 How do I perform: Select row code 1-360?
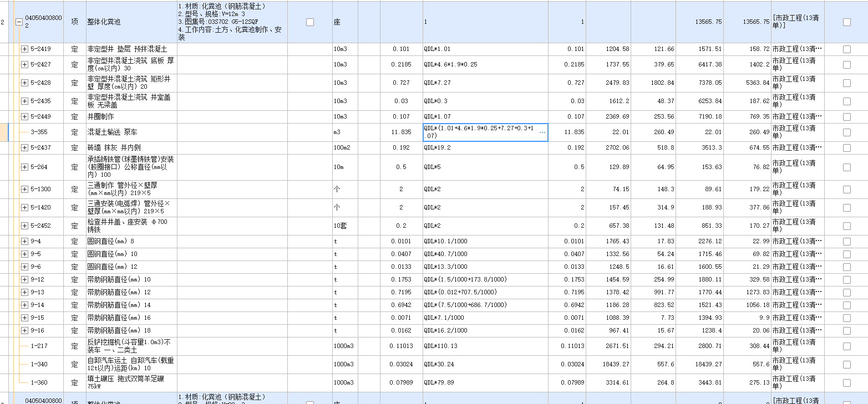pos(39,383)
